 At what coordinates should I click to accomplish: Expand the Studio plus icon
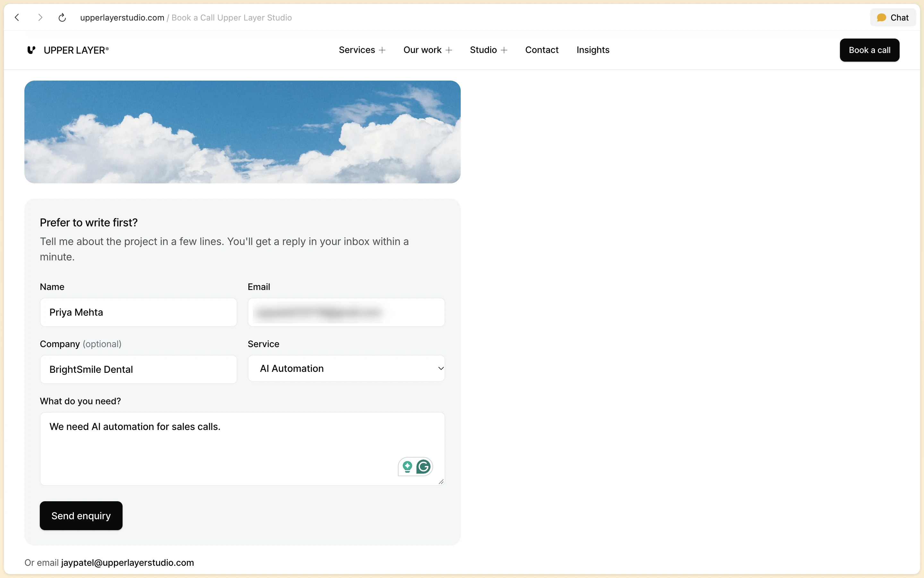point(504,50)
